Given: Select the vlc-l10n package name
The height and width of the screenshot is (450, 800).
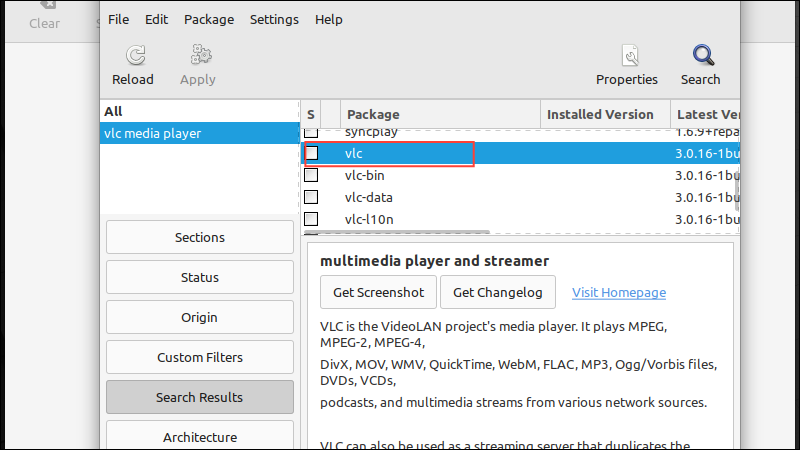Looking at the screenshot, I should point(369,219).
